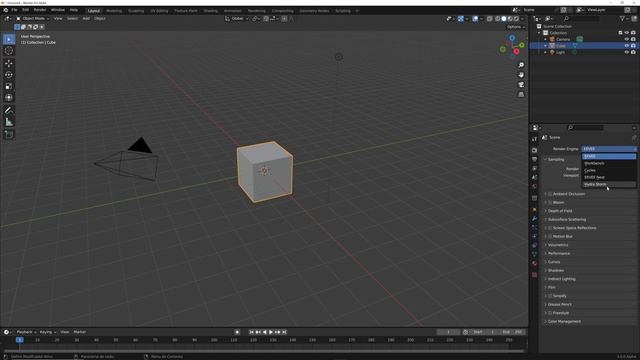Activate the Scale tool
This screenshot has height=360, width=640.
[9, 86]
